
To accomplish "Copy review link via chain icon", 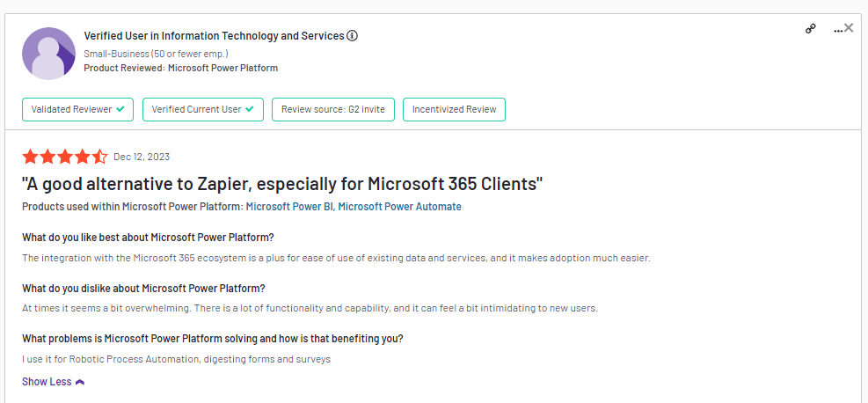I will (x=811, y=29).
